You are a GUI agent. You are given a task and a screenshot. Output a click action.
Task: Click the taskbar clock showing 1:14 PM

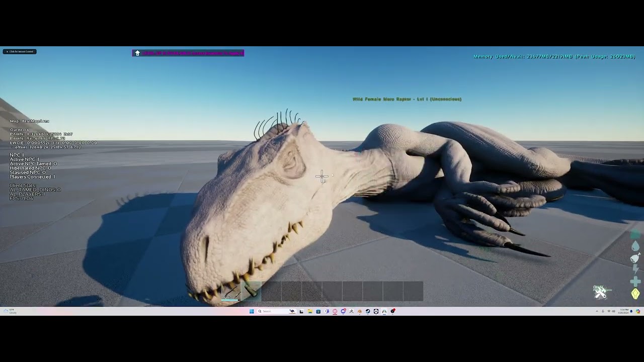(x=623, y=311)
